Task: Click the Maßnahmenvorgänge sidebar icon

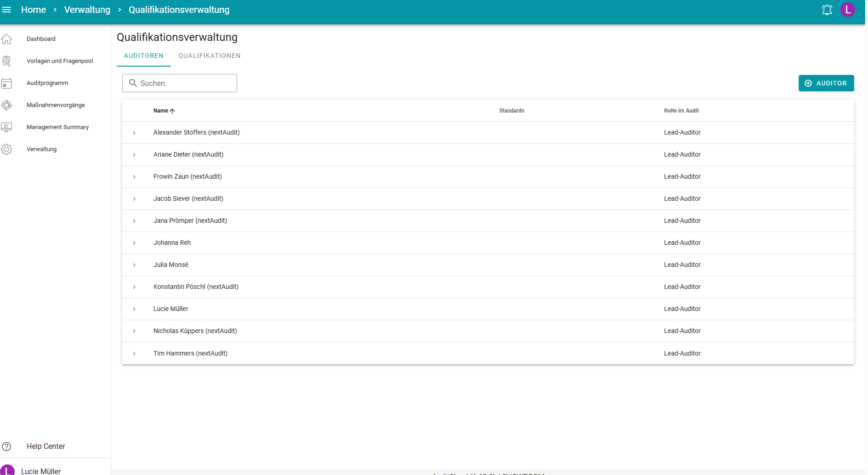Action: pyautogui.click(x=6, y=105)
